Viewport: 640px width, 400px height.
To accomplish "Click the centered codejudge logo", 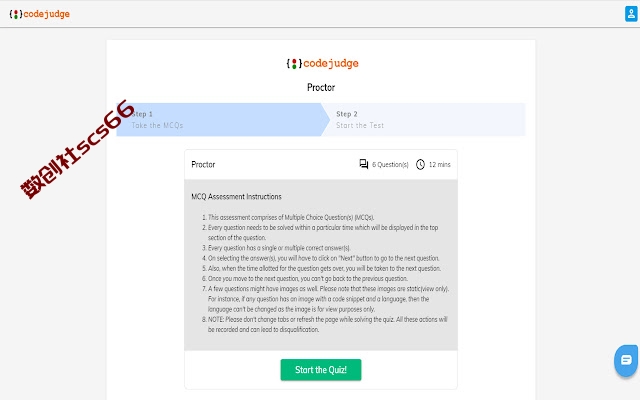I will coord(322,63).
